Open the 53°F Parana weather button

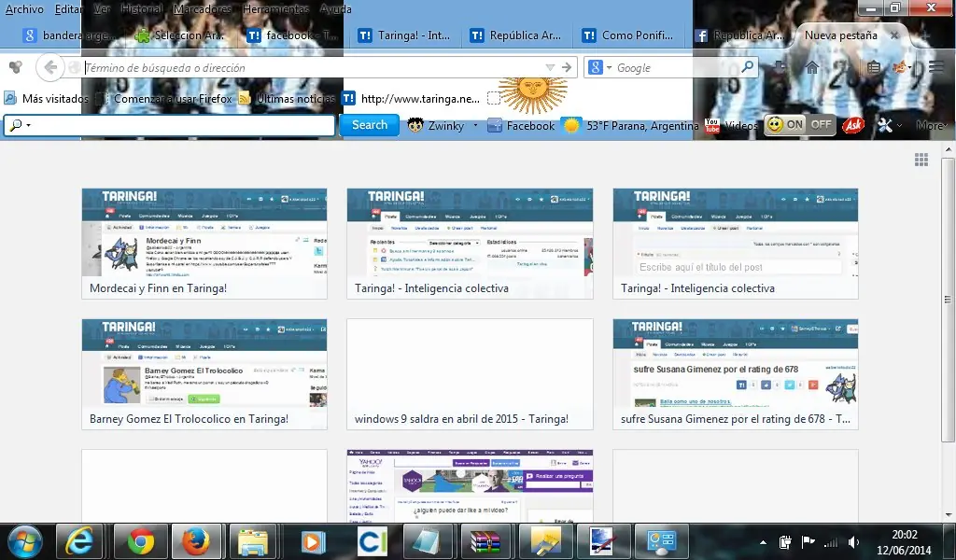[x=631, y=125]
